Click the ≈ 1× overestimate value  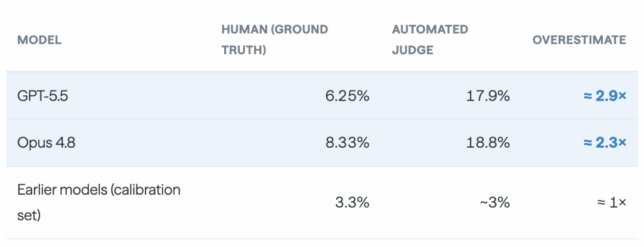point(611,202)
